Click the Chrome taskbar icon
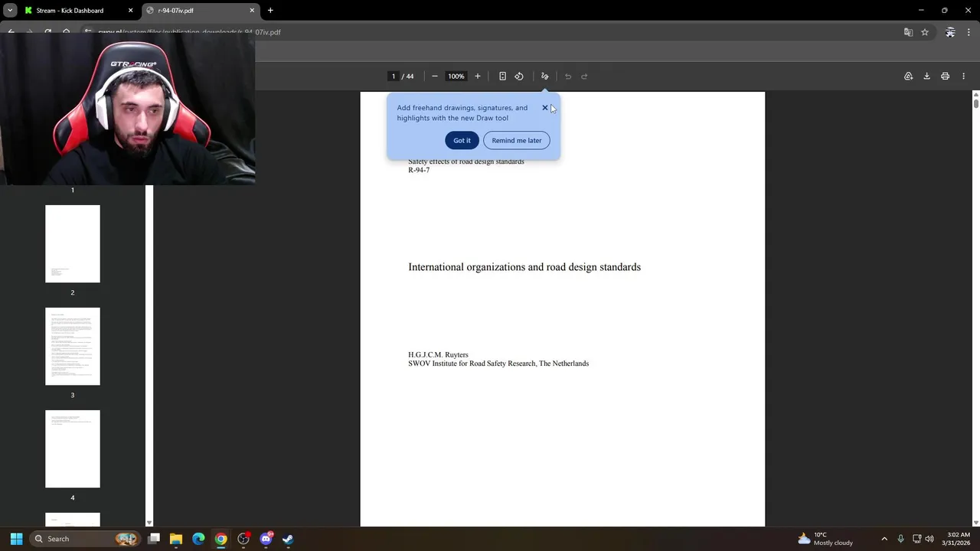The image size is (980, 551). pyautogui.click(x=220, y=539)
